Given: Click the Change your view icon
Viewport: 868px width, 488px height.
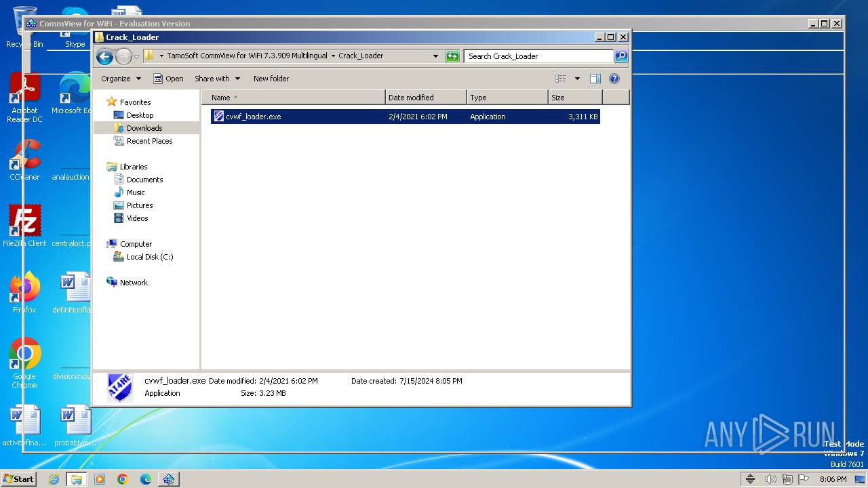Looking at the screenshot, I should (x=560, y=79).
